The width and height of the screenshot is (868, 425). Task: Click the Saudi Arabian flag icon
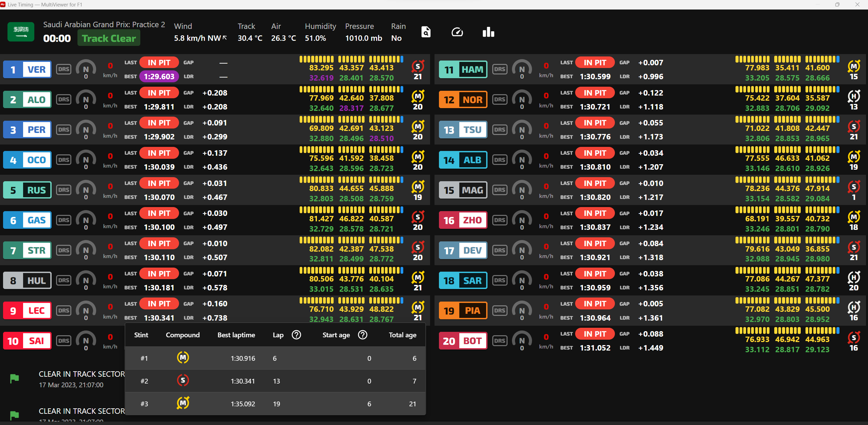20,32
